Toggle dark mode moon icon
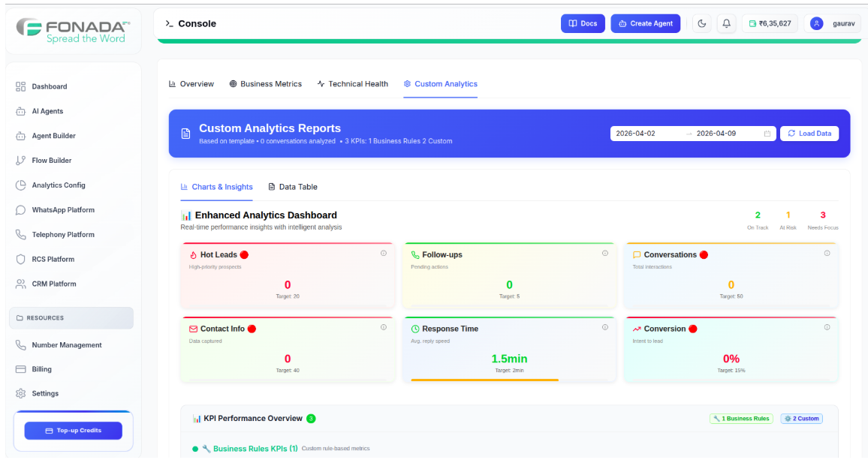Screen dimensions: 868x460 (702, 24)
